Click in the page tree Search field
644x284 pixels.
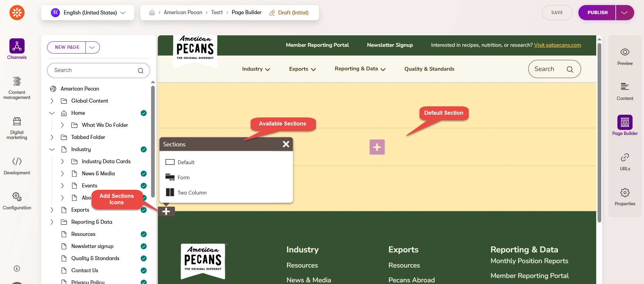(94, 70)
